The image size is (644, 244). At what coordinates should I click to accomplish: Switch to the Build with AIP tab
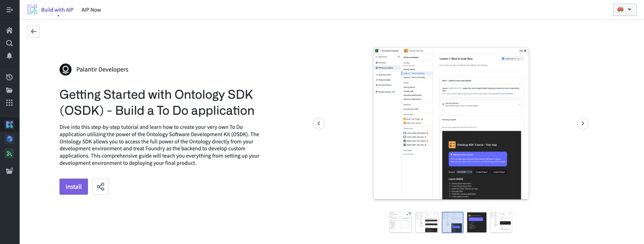[57, 10]
